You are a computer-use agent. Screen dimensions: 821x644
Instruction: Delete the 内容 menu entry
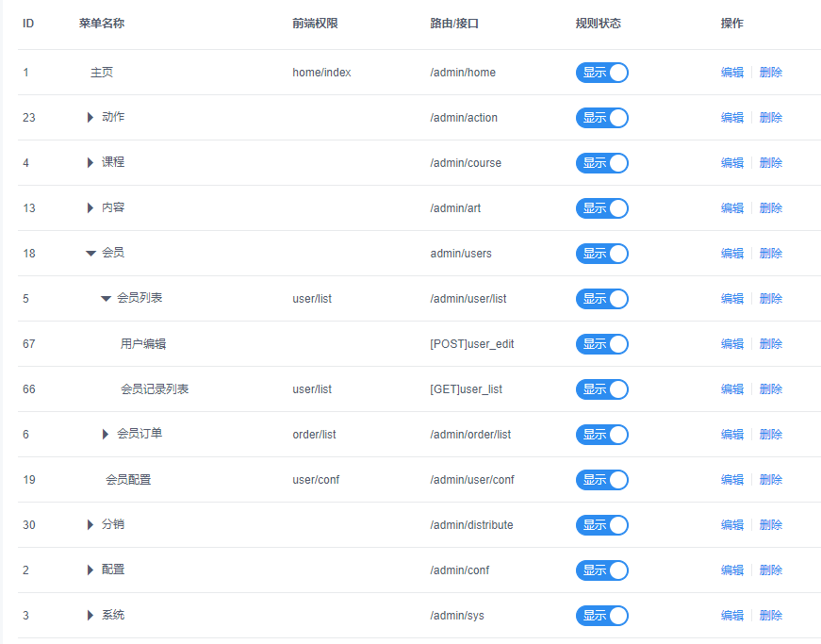point(771,207)
